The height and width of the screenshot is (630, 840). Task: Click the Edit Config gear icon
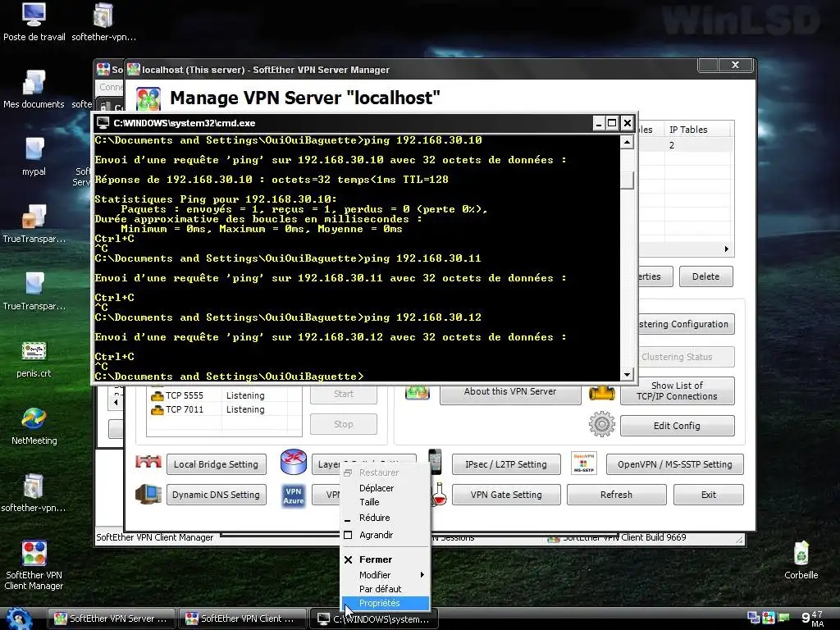pos(601,424)
